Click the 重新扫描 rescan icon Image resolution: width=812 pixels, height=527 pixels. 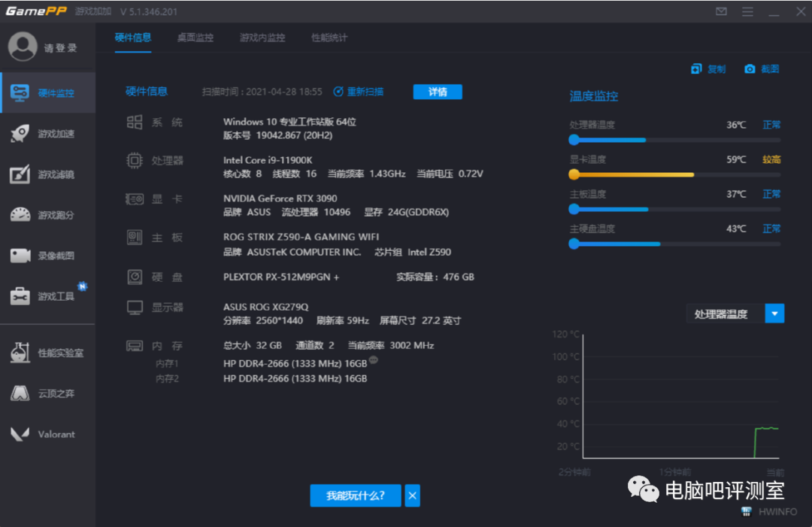[x=338, y=92]
